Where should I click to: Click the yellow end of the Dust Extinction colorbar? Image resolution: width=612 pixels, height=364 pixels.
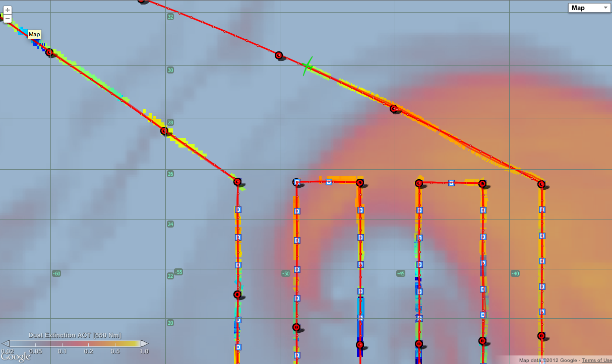click(x=136, y=343)
